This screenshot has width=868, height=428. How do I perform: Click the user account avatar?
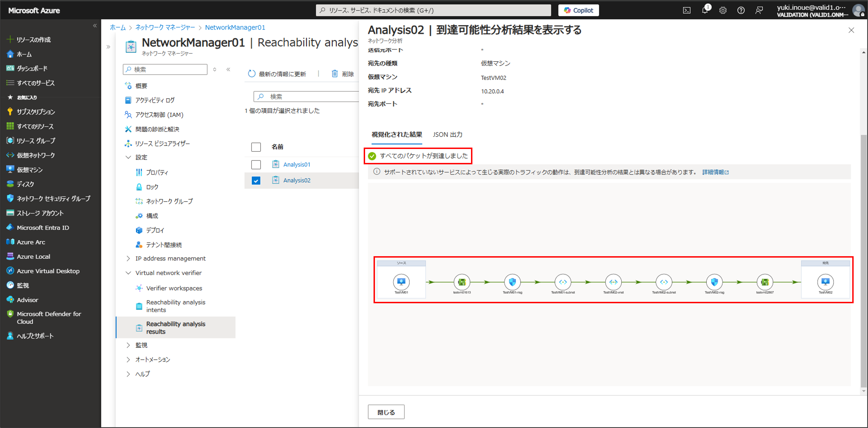coord(859,10)
